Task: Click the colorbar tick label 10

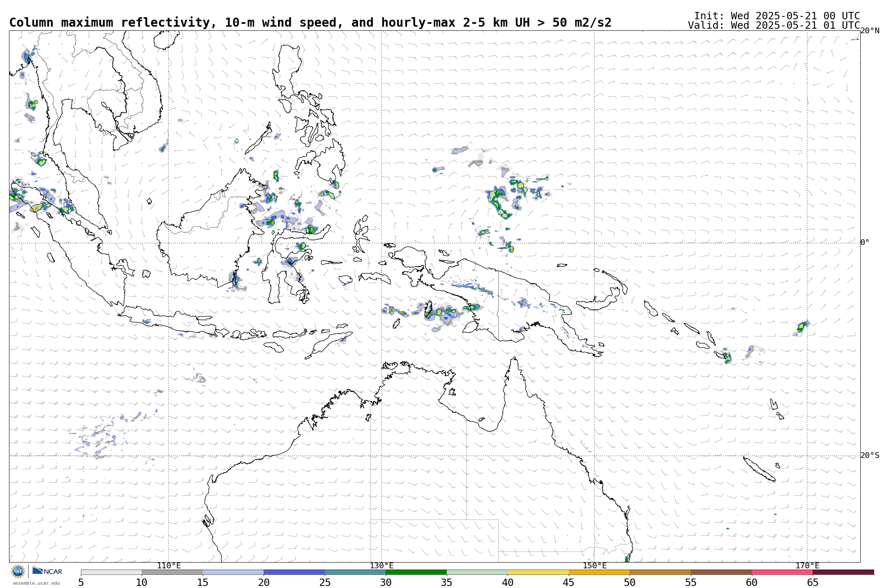Action: (x=142, y=583)
